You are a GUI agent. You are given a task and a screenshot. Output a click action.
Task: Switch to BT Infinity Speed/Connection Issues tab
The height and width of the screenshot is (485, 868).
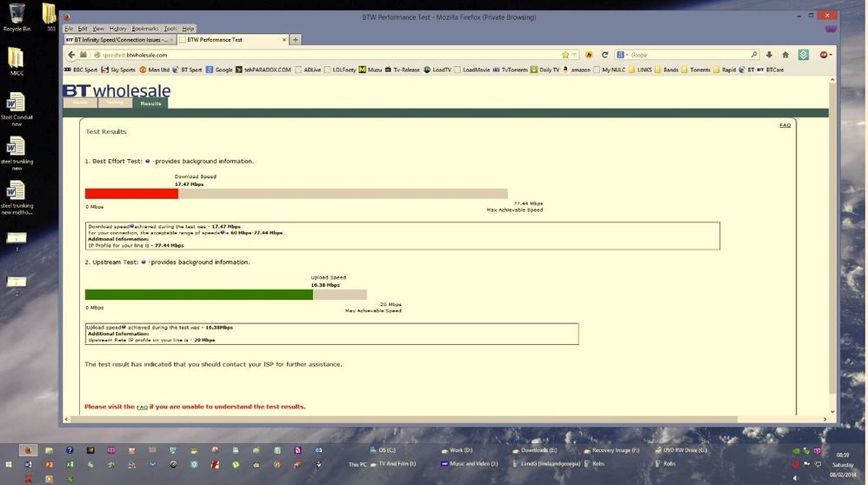pos(119,40)
